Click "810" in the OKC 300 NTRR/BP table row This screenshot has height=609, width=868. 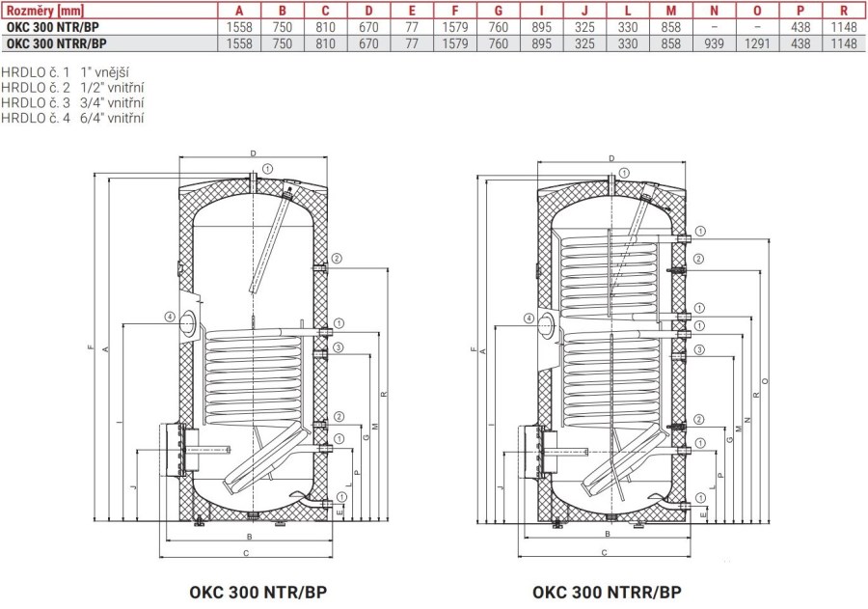coord(326,43)
